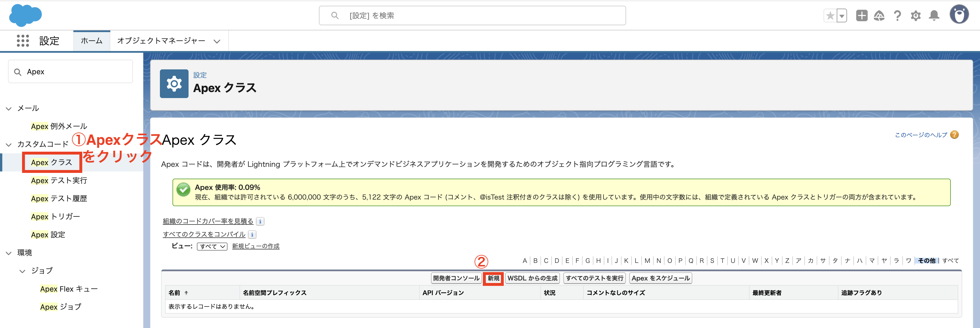Open the favorites list dropdown arrow
The height and width of the screenshot is (328, 980).
pyautogui.click(x=842, y=15)
